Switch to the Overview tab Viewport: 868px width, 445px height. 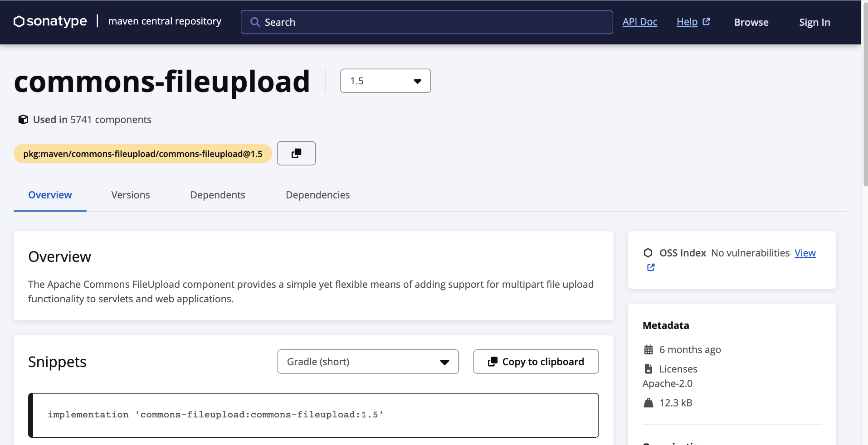point(50,195)
